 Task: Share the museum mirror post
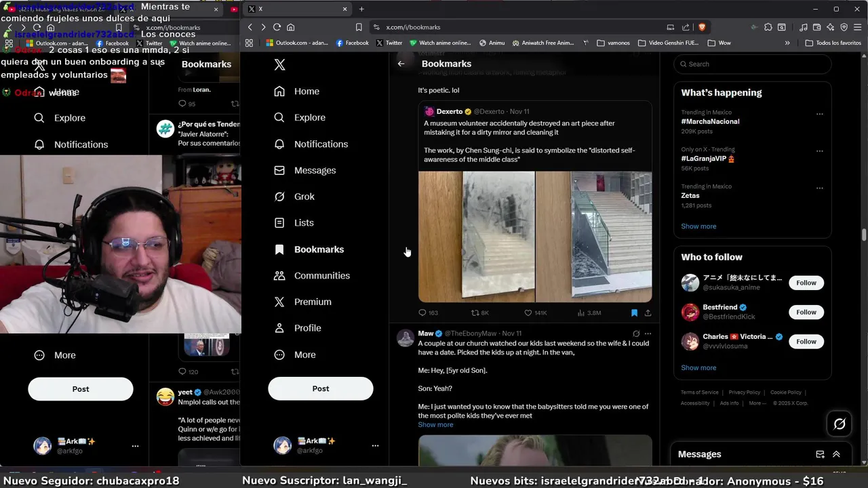[648, 312]
